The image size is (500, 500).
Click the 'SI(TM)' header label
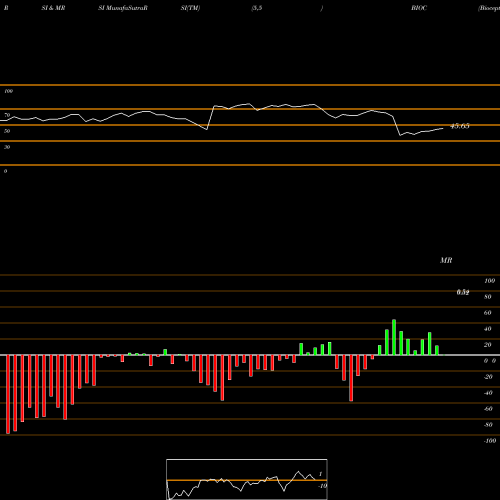(x=190, y=8)
